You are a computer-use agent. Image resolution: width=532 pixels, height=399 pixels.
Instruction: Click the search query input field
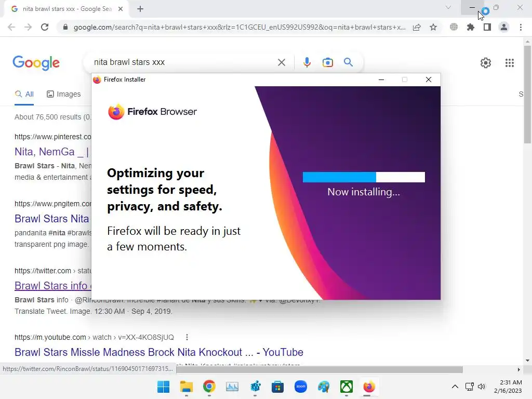(183, 62)
